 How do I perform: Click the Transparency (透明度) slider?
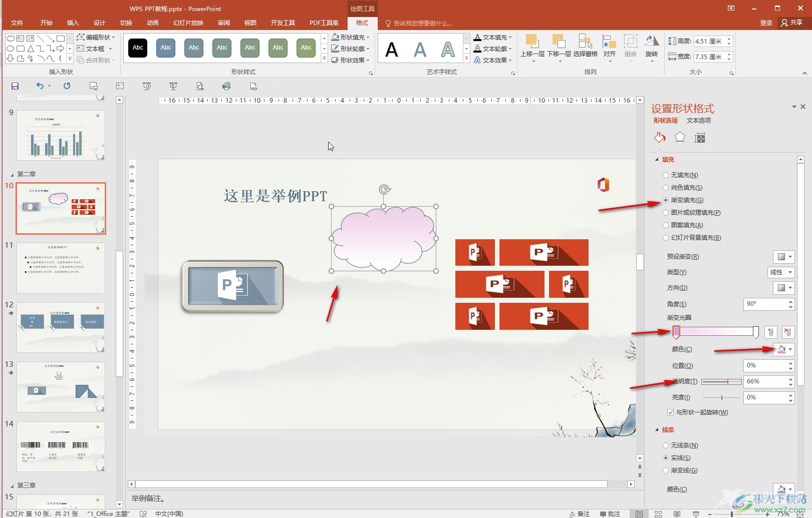point(722,382)
